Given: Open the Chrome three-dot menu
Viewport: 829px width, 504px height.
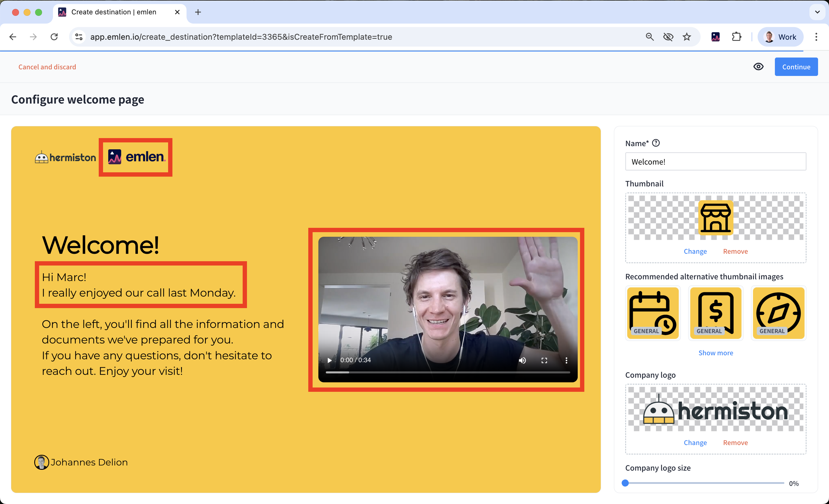Looking at the screenshot, I should coord(816,37).
